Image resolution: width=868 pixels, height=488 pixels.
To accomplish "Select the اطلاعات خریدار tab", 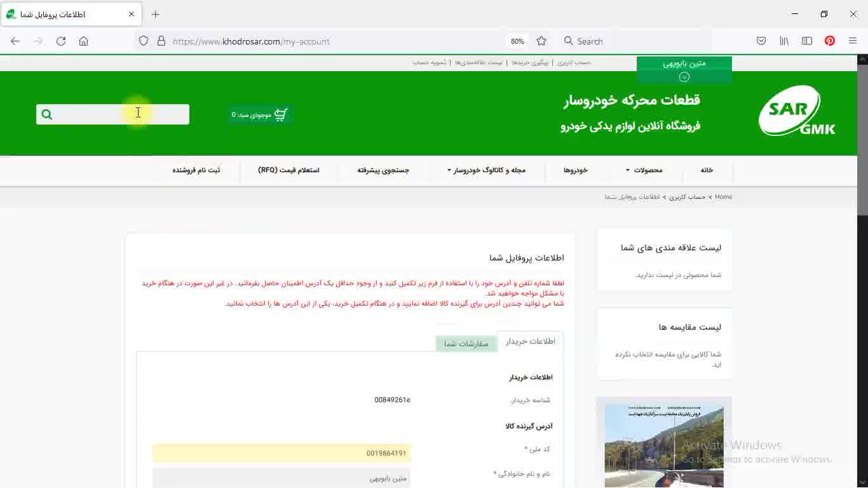I will click(x=531, y=341).
